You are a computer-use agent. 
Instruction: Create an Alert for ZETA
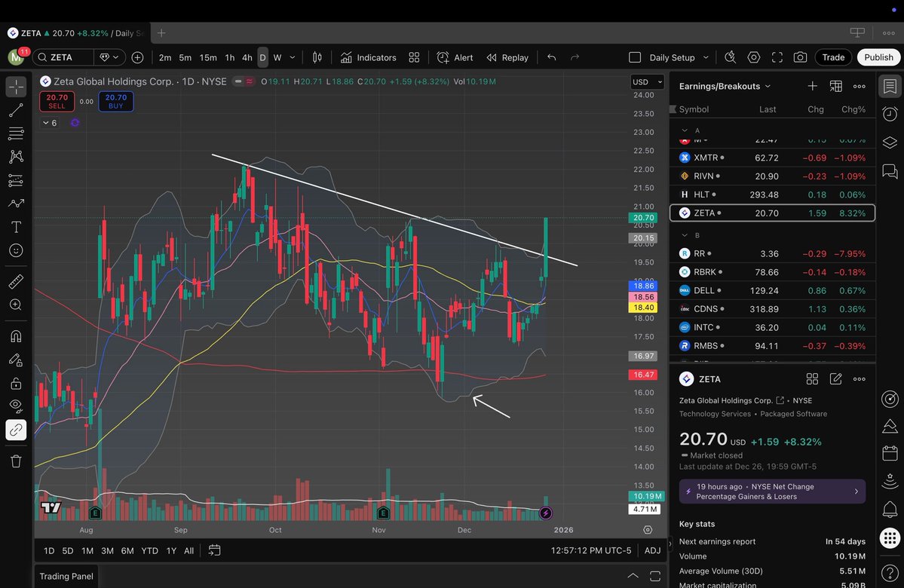coord(455,57)
